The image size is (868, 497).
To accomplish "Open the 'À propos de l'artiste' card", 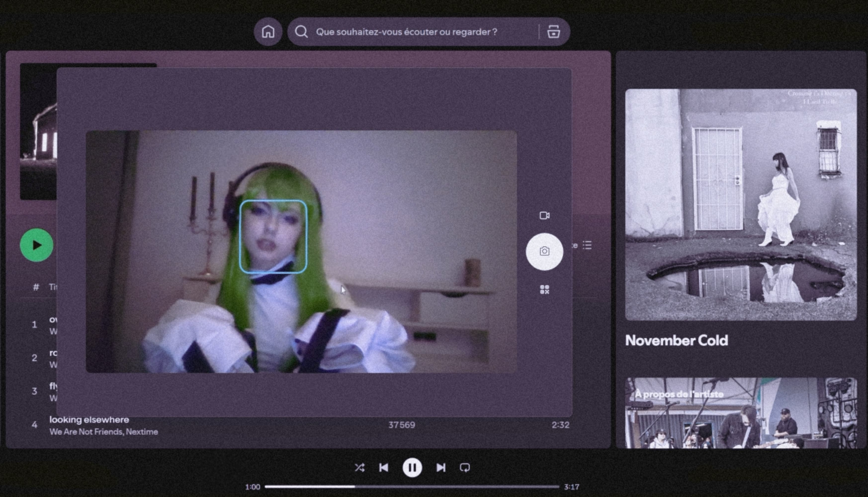I will 741,413.
